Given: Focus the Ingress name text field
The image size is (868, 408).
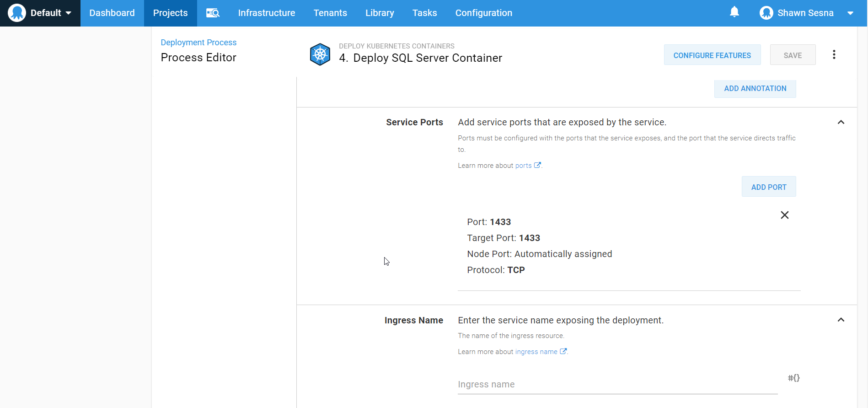Looking at the screenshot, I should (x=617, y=384).
